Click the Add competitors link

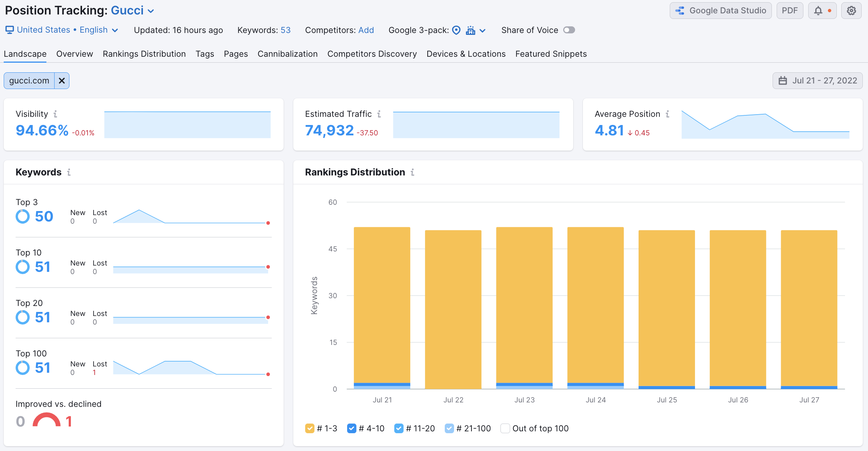point(366,30)
